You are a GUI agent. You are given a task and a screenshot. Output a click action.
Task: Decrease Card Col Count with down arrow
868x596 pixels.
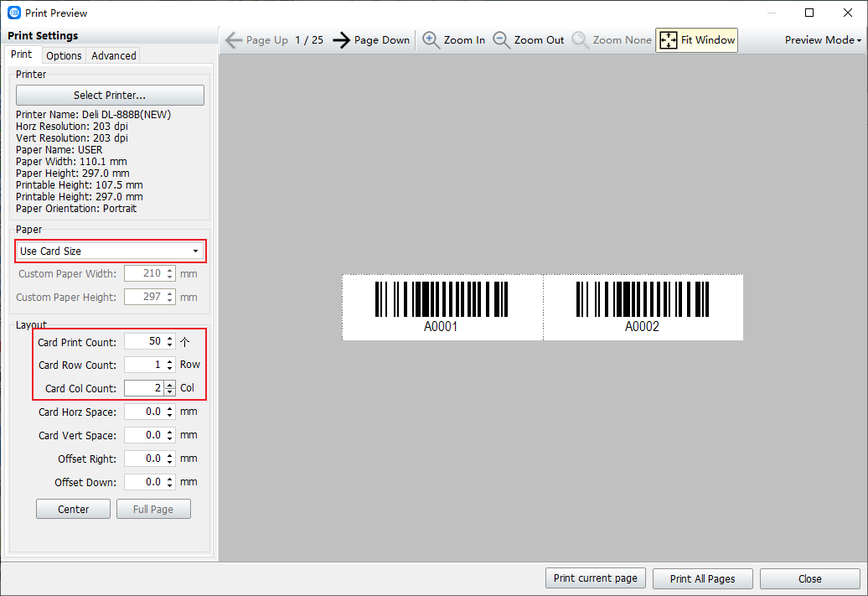[170, 391]
